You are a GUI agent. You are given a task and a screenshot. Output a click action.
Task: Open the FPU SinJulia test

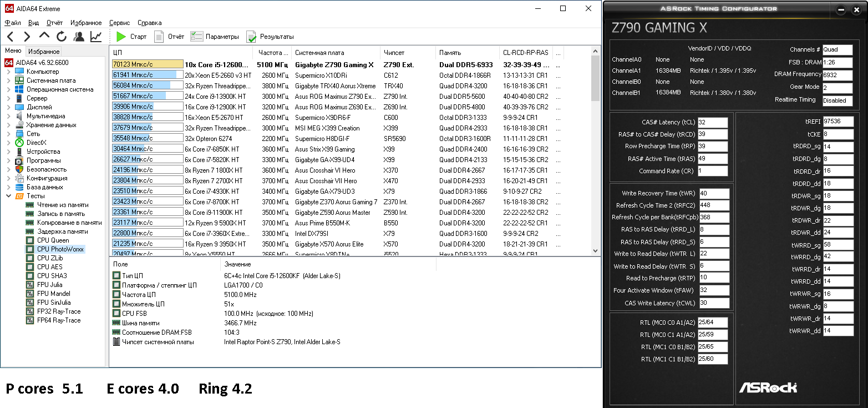pos(54,303)
